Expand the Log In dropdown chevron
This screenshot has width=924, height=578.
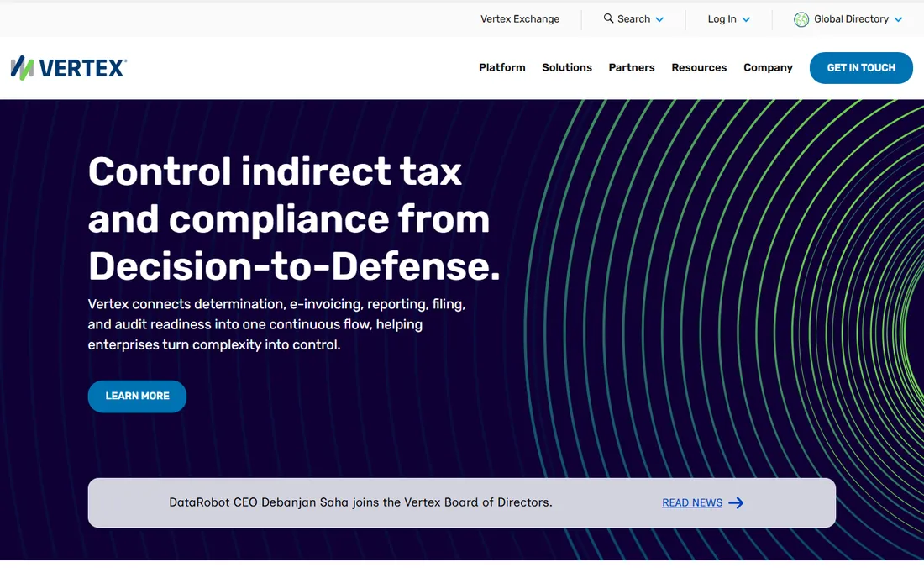[746, 19]
